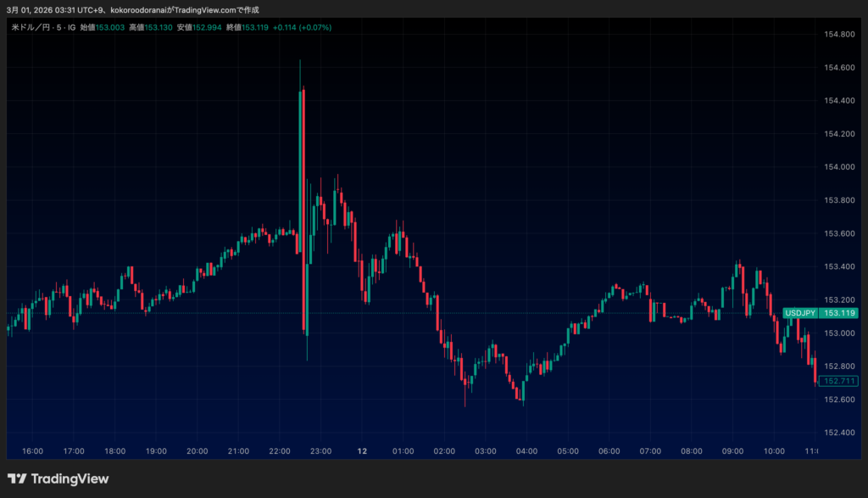
Task: Click the 154.800 price axis label
Action: click(x=838, y=34)
